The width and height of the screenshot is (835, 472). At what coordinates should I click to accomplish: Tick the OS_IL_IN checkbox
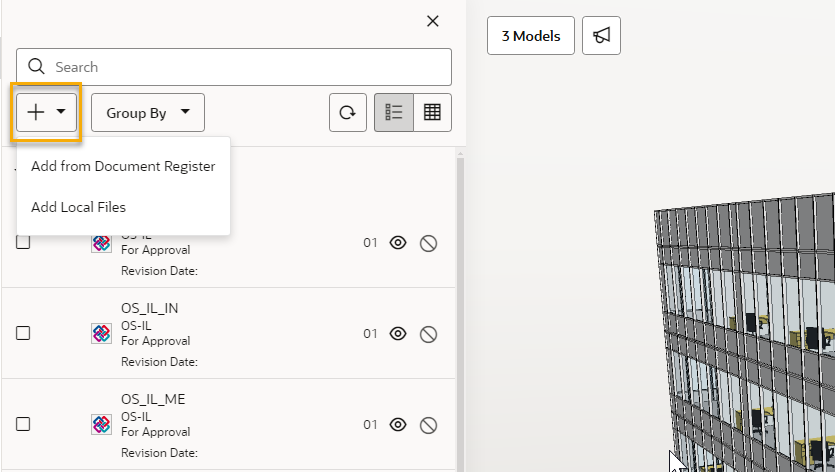[23, 333]
